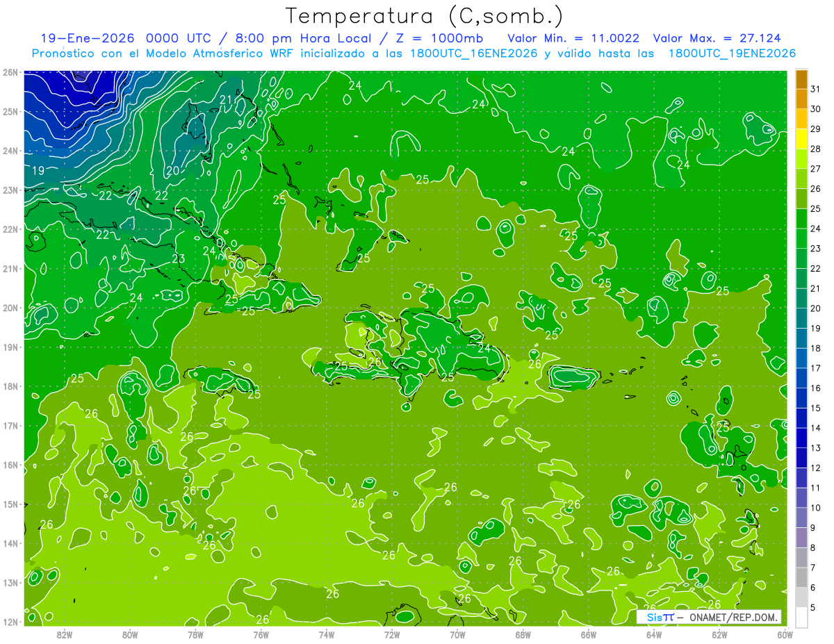834x644 pixels.
Task: Click the "20" contour label on the map
Action: pyautogui.click(x=173, y=170)
